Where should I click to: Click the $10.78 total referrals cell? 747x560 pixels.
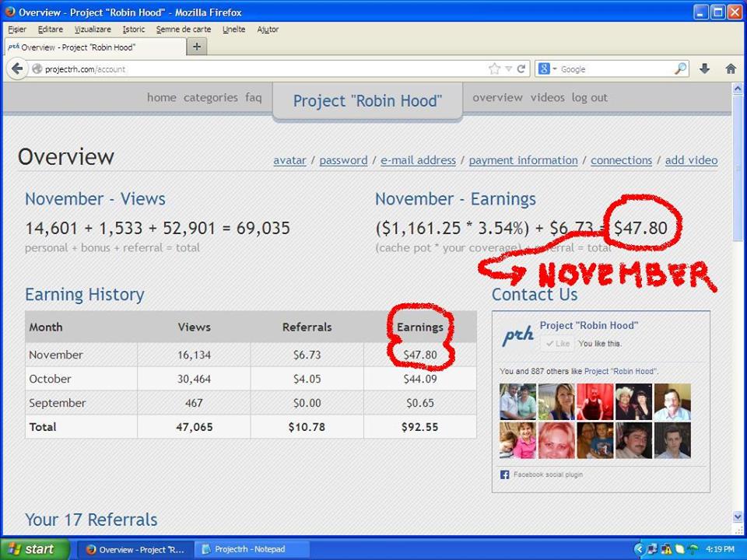tap(307, 427)
